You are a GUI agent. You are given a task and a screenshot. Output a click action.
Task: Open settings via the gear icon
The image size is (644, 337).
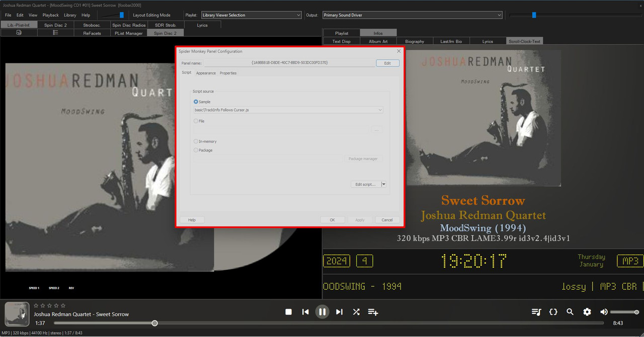coord(587,312)
